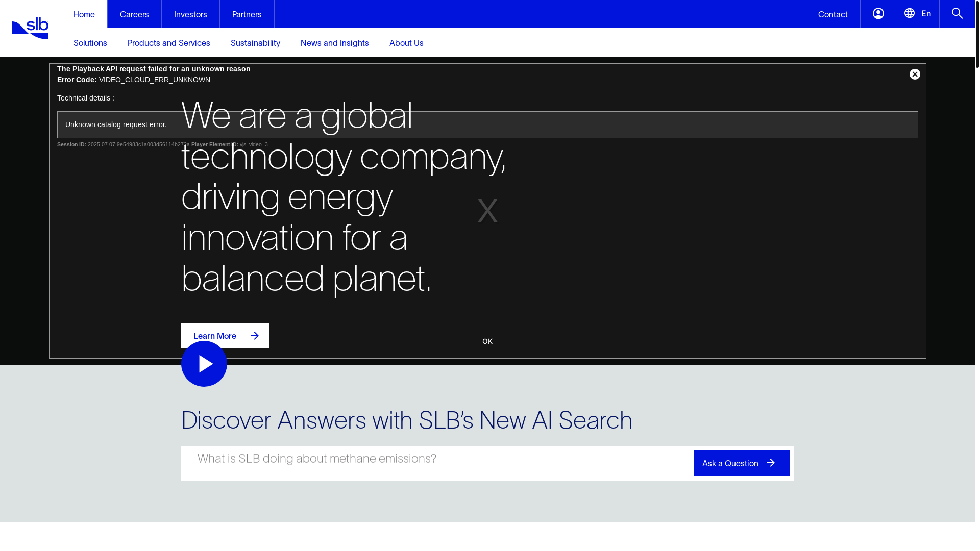Click 'Discover Answers with SLB's New AI Search' heading

(x=407, y=420)
